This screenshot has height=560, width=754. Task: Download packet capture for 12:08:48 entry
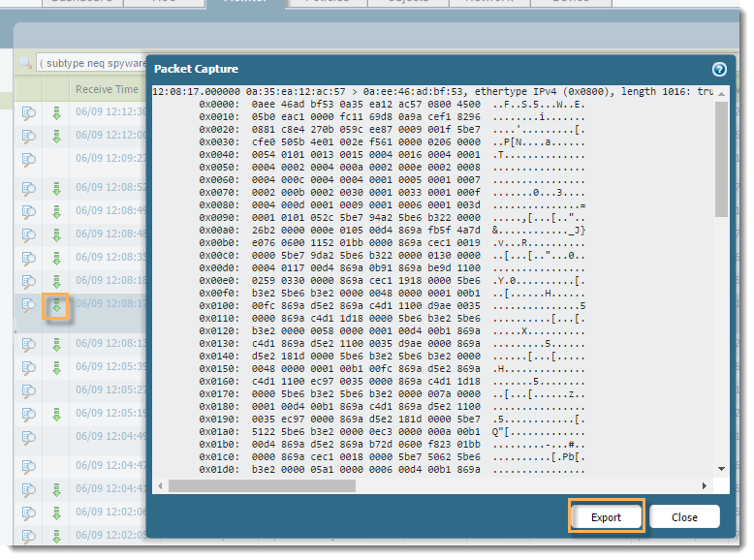coord(57,235)
